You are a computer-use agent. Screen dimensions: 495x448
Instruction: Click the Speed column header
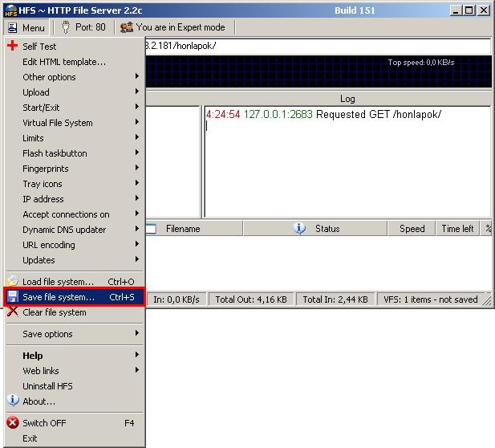(x=412, y=229)
